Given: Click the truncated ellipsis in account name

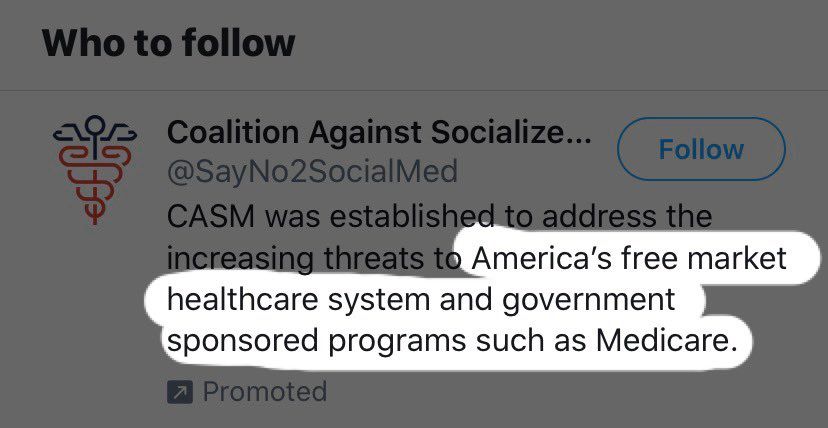Looking at the screenshot, I should tap(577, 133).
